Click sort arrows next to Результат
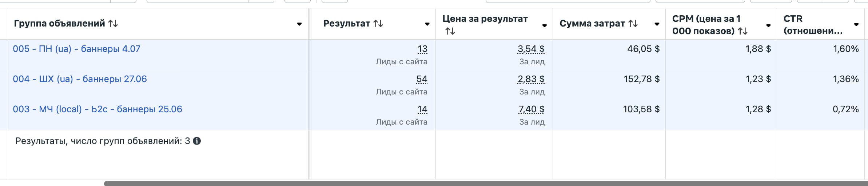 (x=378, y=24)
